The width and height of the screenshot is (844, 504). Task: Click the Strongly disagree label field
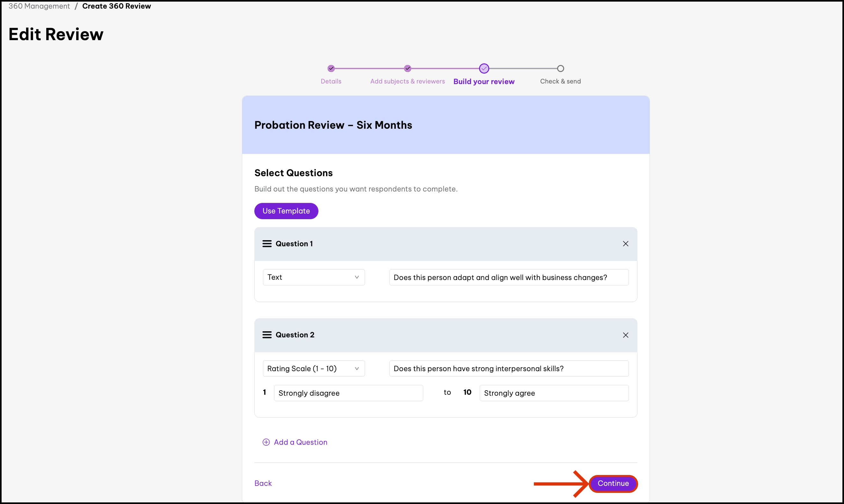(x=348, y=393)
